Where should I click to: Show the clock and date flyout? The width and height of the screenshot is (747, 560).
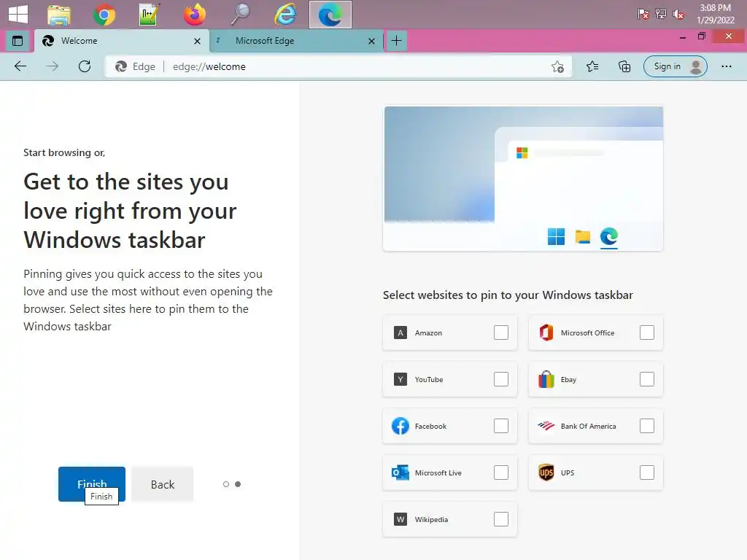(715, 14)
